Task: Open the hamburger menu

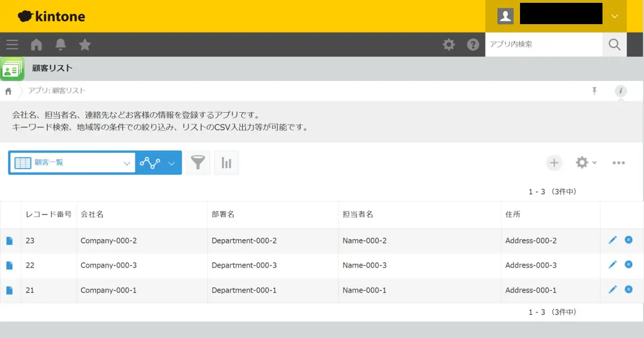Action: click(12, 44)
